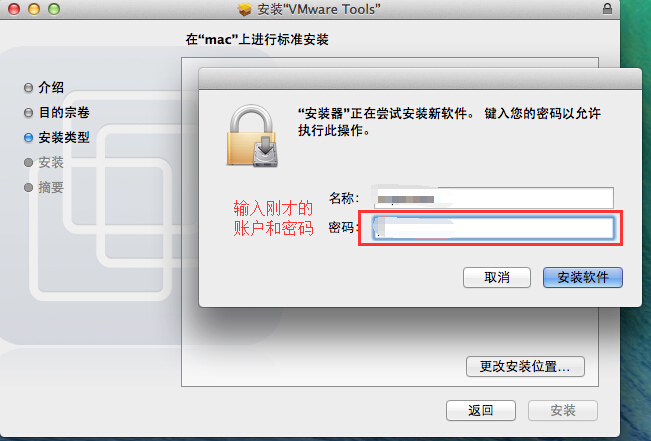
Task: Click the 目的宗卷 sidebar label
Action: click(64, 113)
